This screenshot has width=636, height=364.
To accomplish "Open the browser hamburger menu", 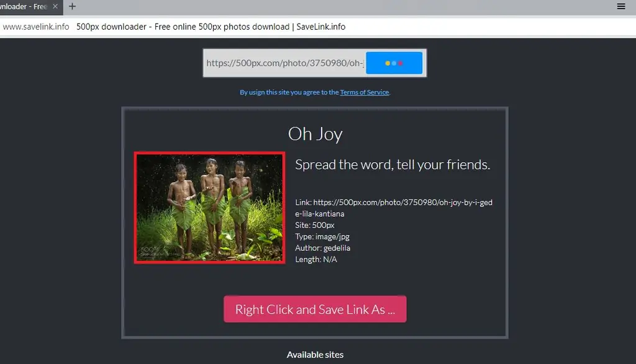I will coord(620,6).
